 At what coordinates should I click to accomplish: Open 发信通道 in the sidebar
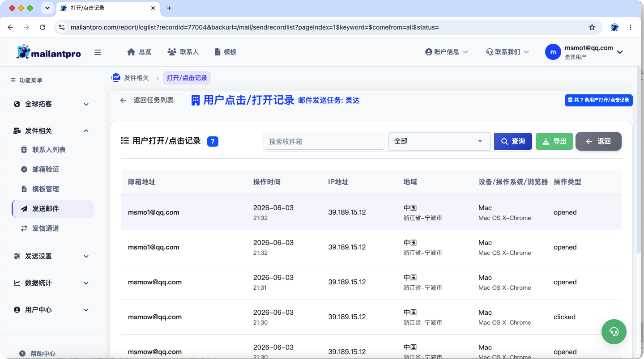pos(45,228)
